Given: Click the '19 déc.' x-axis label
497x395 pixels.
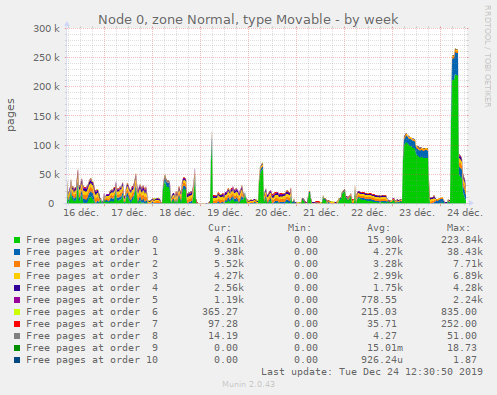Looking at the screenshot, I should (x=225, y=213).
